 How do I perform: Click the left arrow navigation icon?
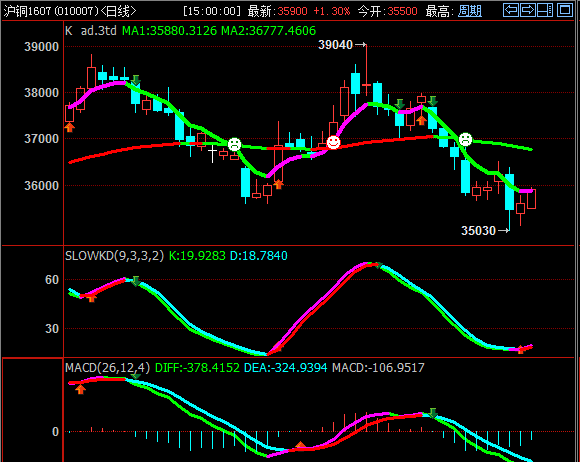tap(511, 10)
